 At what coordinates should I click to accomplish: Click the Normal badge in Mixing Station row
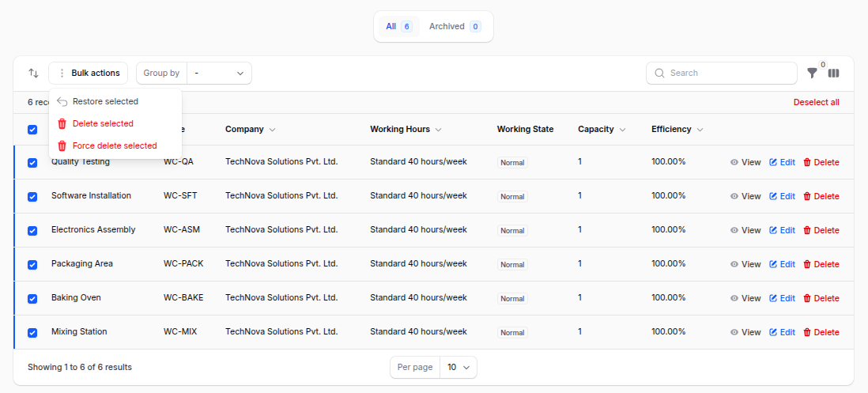tap(512, 333)
